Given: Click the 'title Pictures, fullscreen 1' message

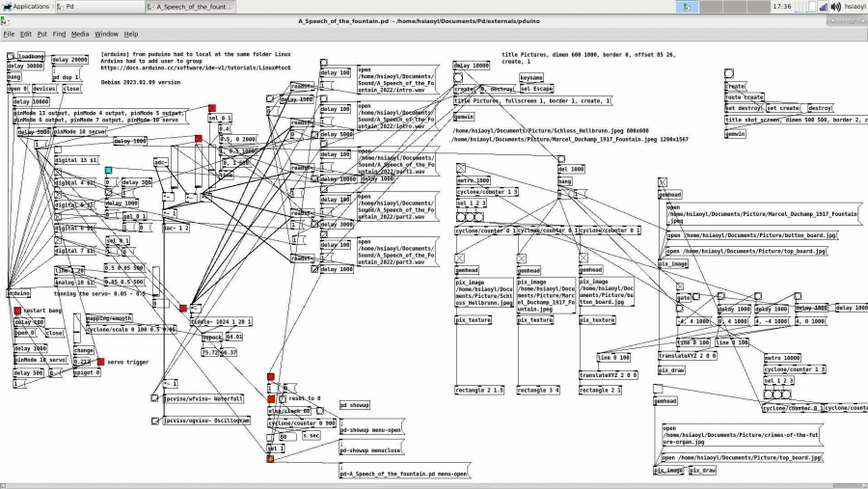Looking at the screenshot, I should coord(532,101).
